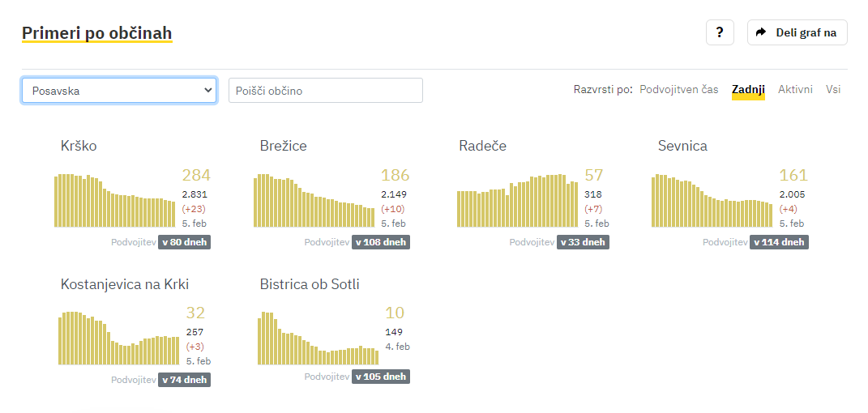Image resolution: width=868 pixels, height=413 pixels.
Task: Click the Deli graf na button
Action: (797, 32)
